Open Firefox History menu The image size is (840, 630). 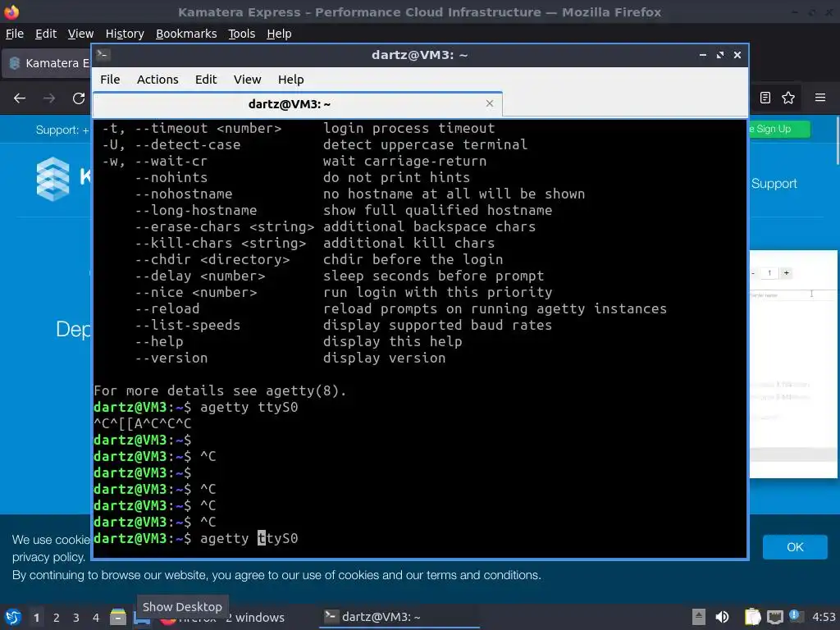(125, 34)
